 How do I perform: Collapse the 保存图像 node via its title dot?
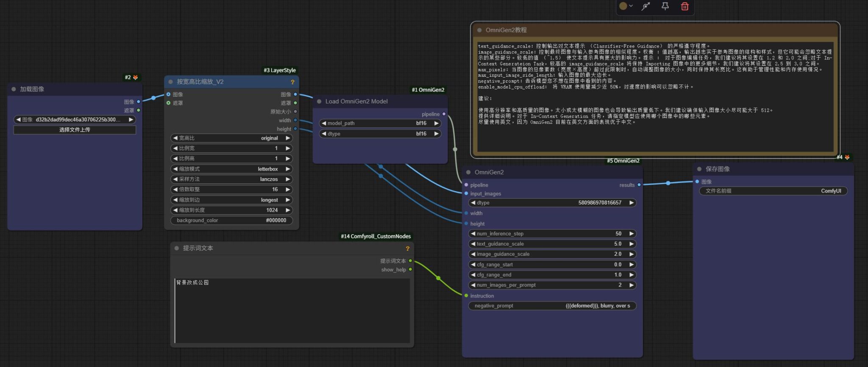point(699,169)
